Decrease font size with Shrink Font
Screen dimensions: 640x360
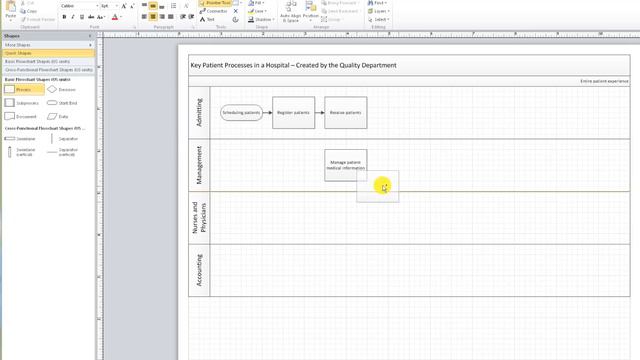click(x=132, y=6)
